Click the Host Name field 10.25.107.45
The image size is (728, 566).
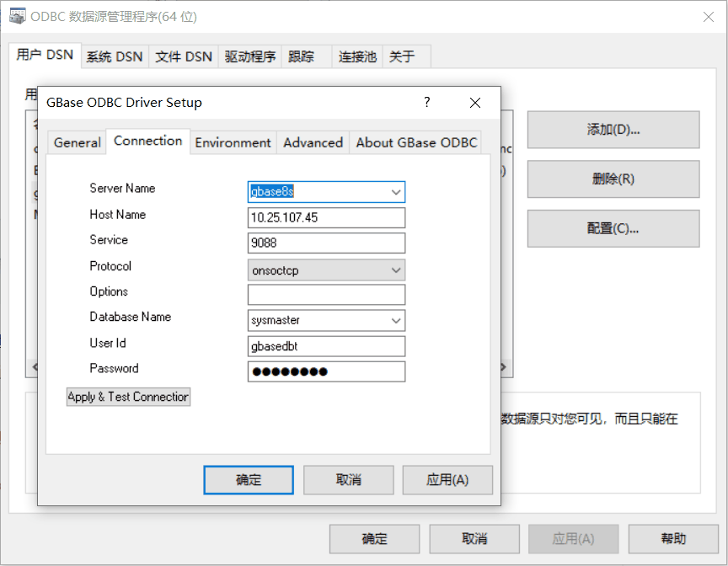pos(326,217)
